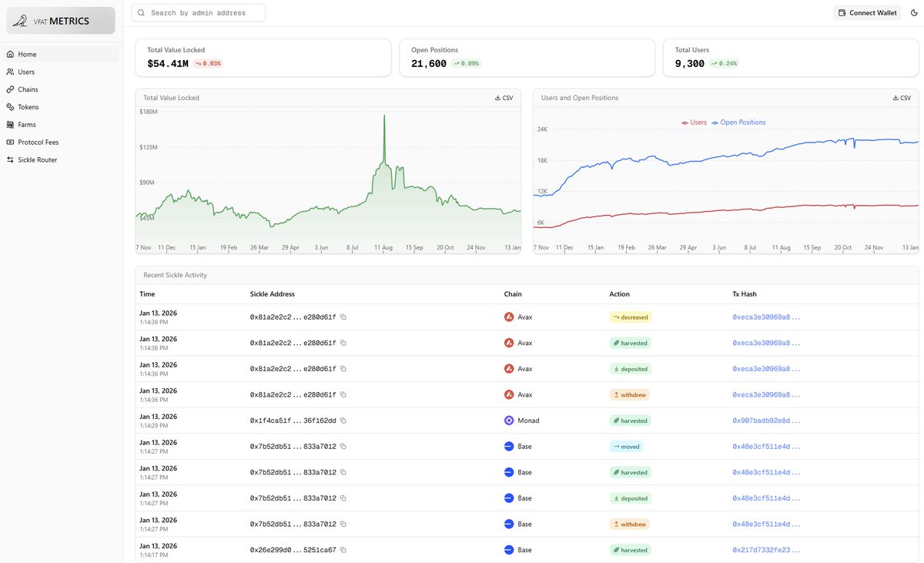Viewport: 924px width, 563px height.
Task: Copy the 0x1f4ca51f Monad address
Action: point(343,421)
